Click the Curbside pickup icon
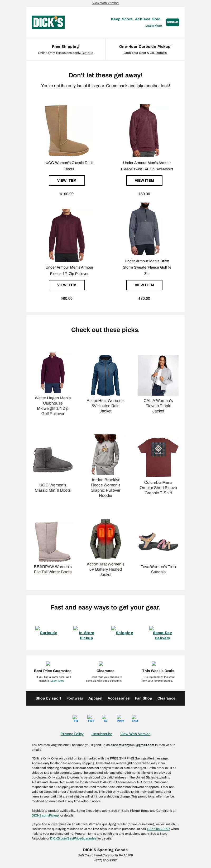 pos(38,628)
